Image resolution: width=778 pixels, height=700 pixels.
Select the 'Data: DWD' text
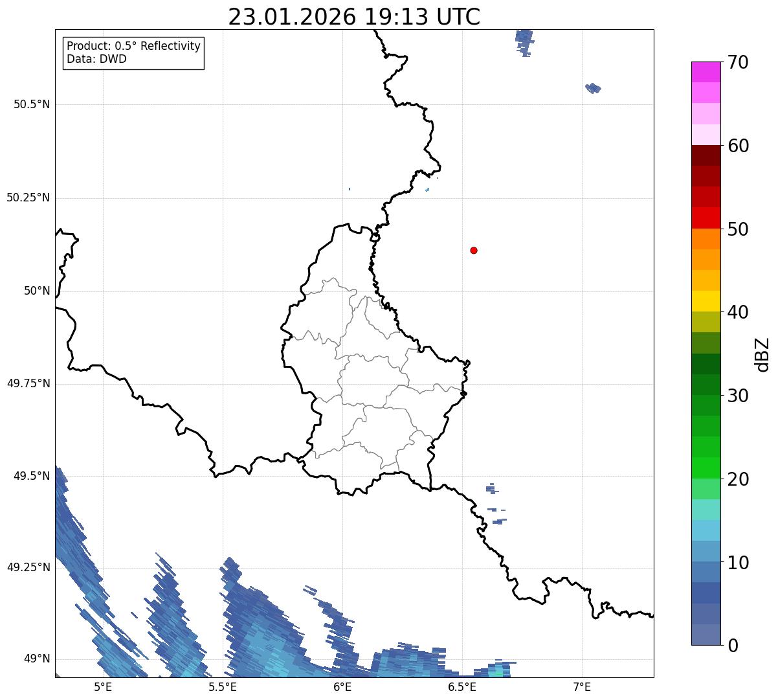click(96, 59)
